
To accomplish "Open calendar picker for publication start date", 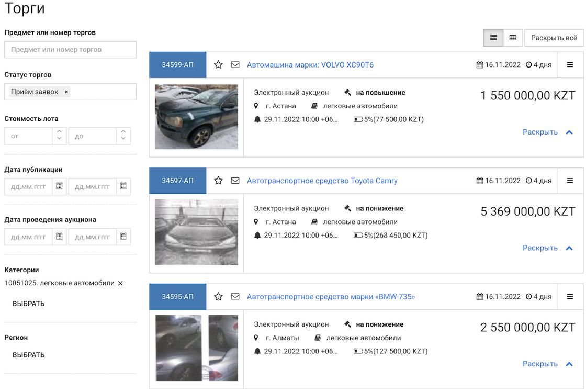I will click(x=59, y=186).
